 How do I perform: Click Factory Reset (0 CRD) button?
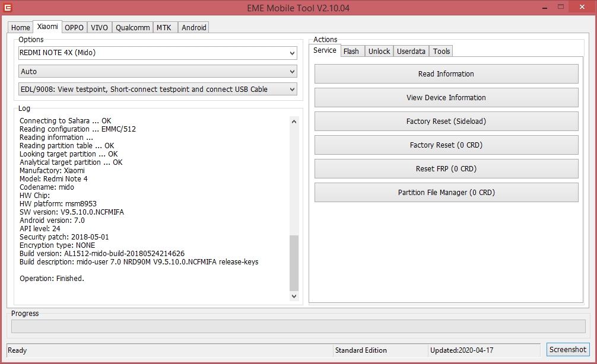[x=446, y=145]
